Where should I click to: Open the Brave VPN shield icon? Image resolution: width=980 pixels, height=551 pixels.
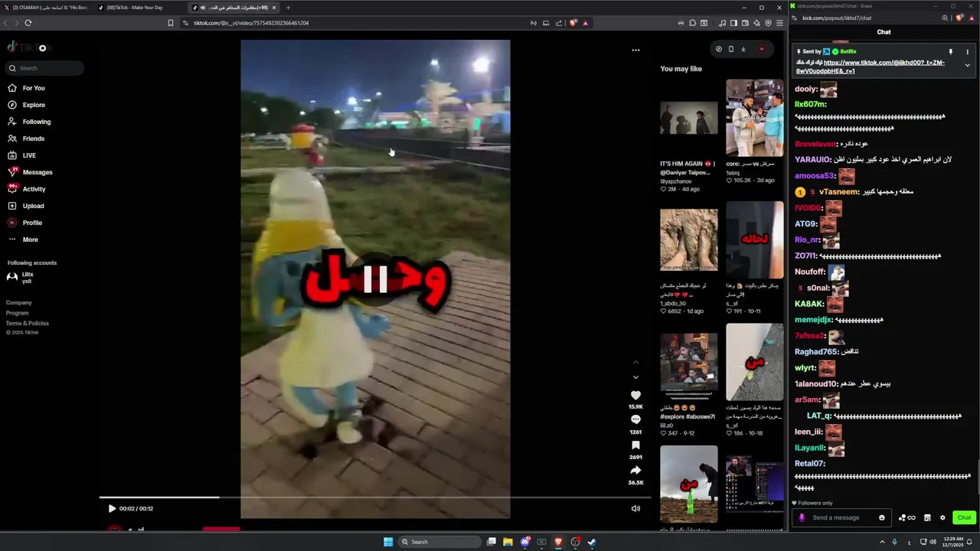pyautogui.click(x=768, y=23)
